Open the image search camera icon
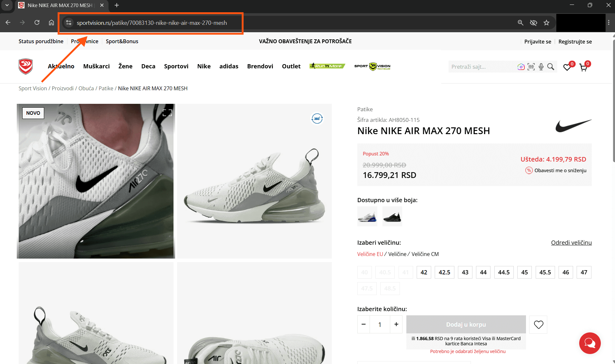Image resolution: width=615 pixels, height=364 pixels. 521,67
